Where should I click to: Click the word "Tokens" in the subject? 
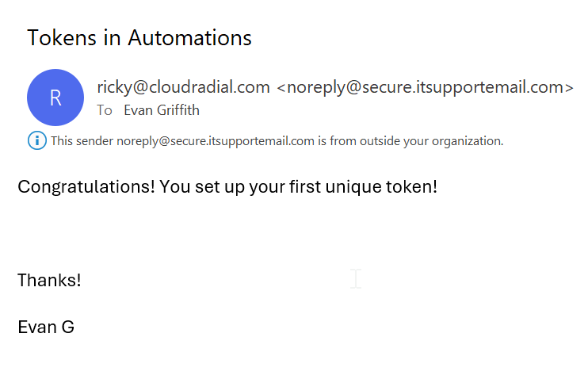62,38
